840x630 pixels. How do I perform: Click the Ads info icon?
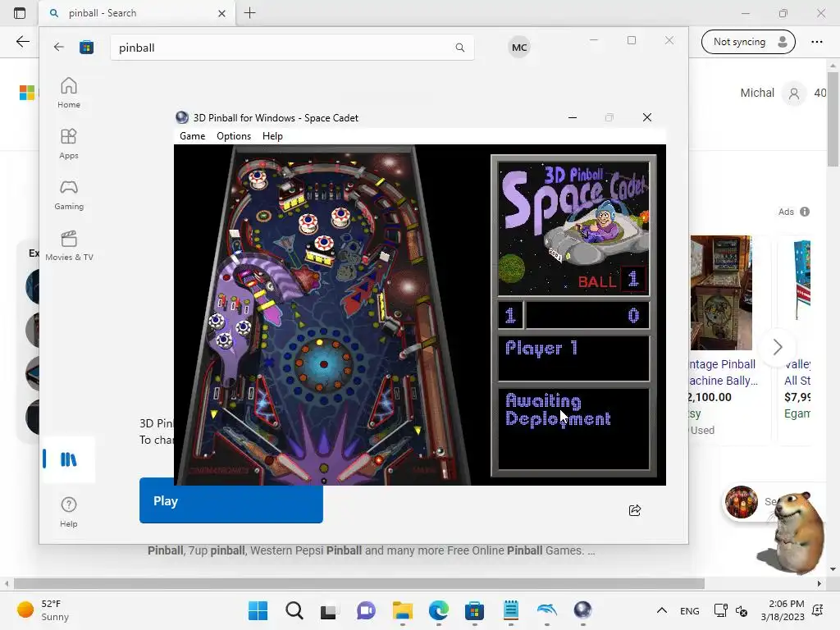pyautogui.click(x=805, y=212)
